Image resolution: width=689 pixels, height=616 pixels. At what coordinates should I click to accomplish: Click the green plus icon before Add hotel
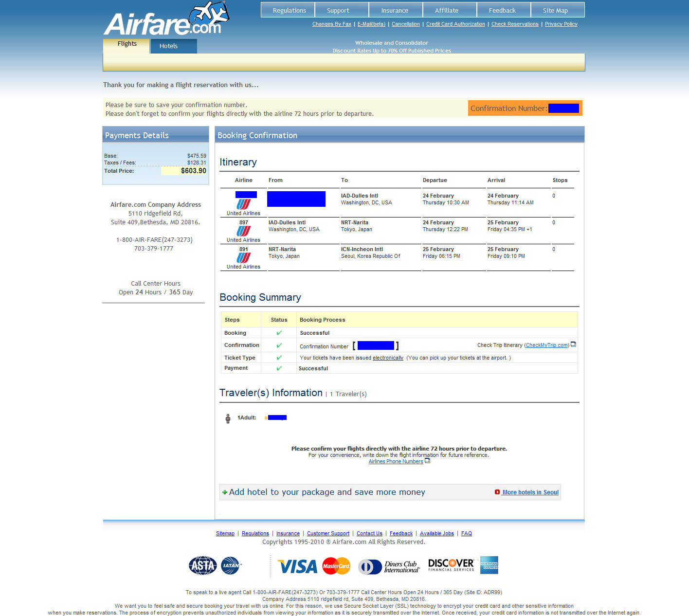pyautogui.click(x=225, y=492)
